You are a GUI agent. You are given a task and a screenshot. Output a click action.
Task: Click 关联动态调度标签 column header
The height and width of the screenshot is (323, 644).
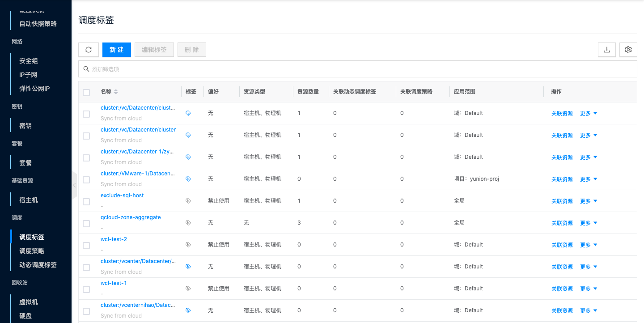(355, 92)
